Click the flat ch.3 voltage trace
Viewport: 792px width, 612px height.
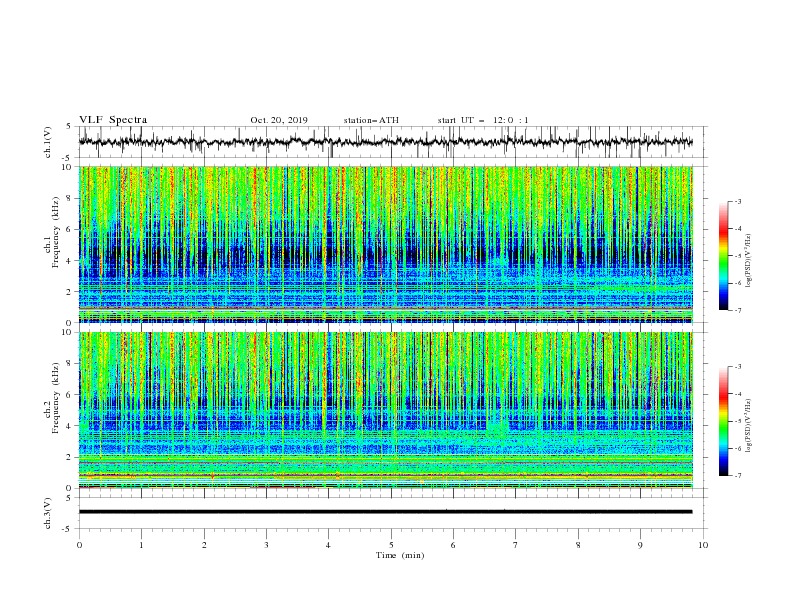click(385, 512)
